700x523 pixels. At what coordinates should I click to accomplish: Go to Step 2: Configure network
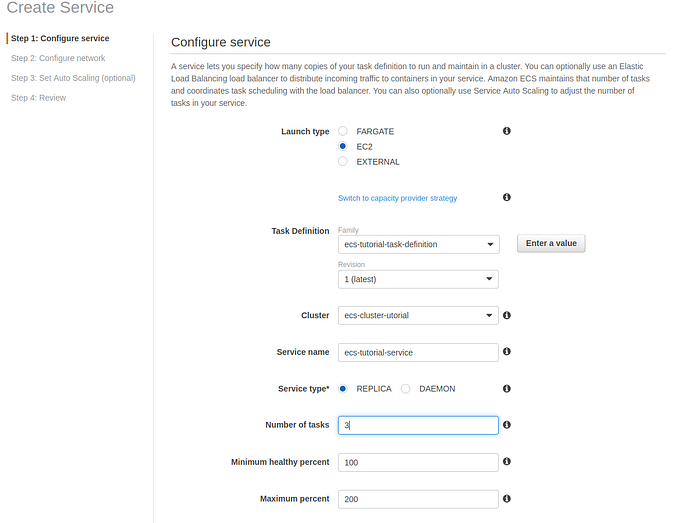(x=58, y=58)
